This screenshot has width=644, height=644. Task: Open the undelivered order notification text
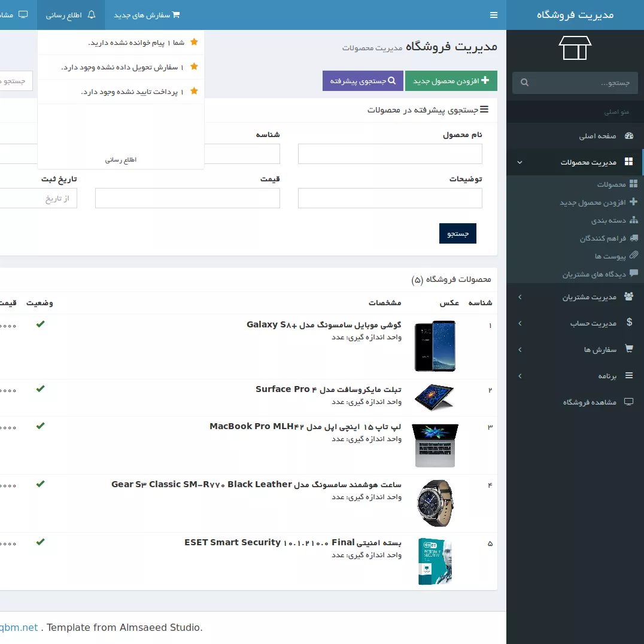[122, 67]
